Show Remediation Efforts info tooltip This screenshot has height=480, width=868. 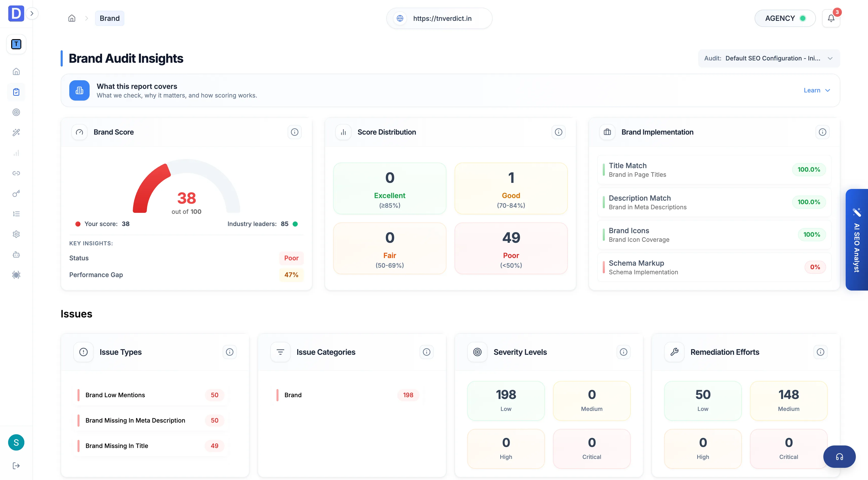tap(820, 352)
